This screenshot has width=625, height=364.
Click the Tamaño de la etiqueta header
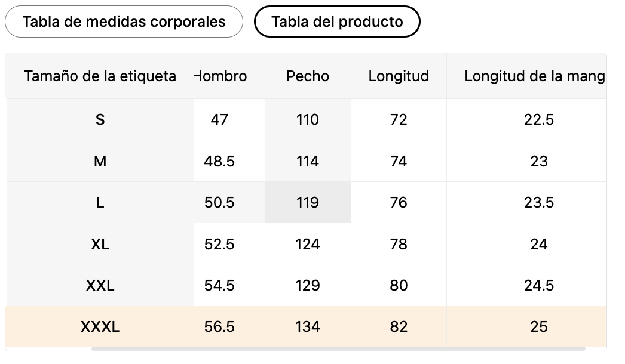pos(100,76)
